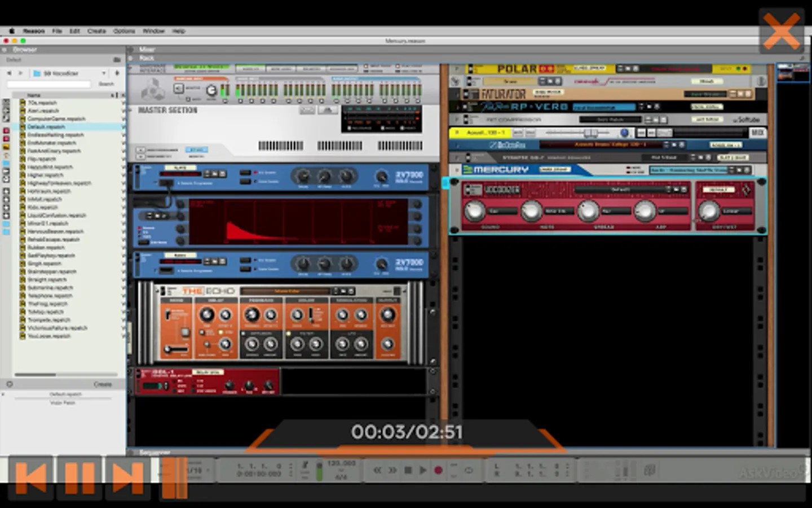The image size is (812, 508).
Task: Mute the yellow Mix Channel
Action: coord(518,133)
